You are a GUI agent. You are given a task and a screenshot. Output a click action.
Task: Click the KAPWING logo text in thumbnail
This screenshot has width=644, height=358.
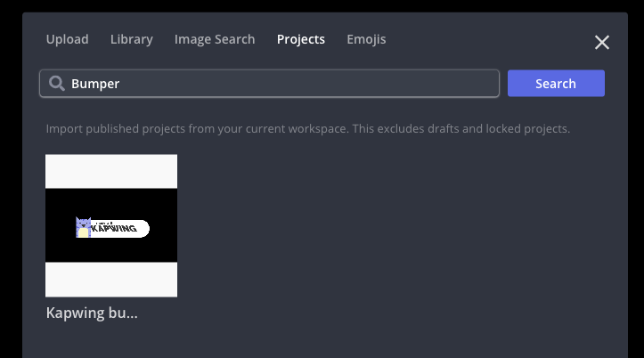click(x=116, y=229)
